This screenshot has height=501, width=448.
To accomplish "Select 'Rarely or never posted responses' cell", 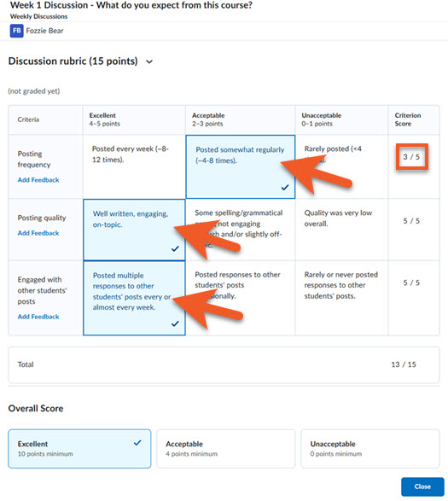I will [341, 298].
